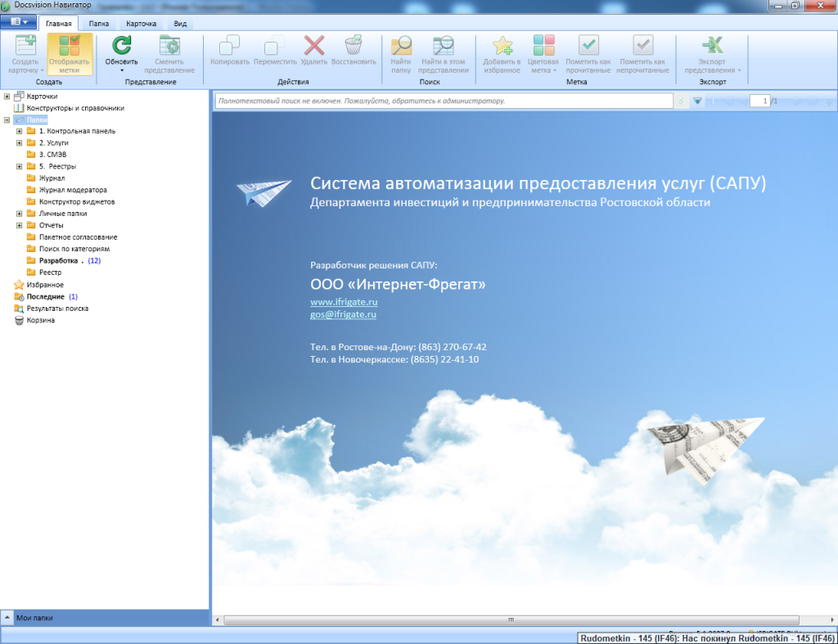Click the Копировать icon

pyautogui.click(x=229, y=46)
